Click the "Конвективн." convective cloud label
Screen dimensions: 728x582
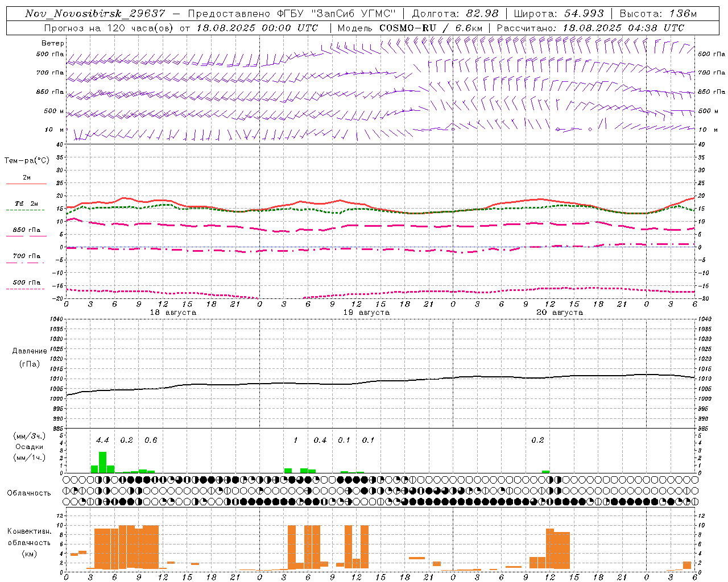point(30,531)
